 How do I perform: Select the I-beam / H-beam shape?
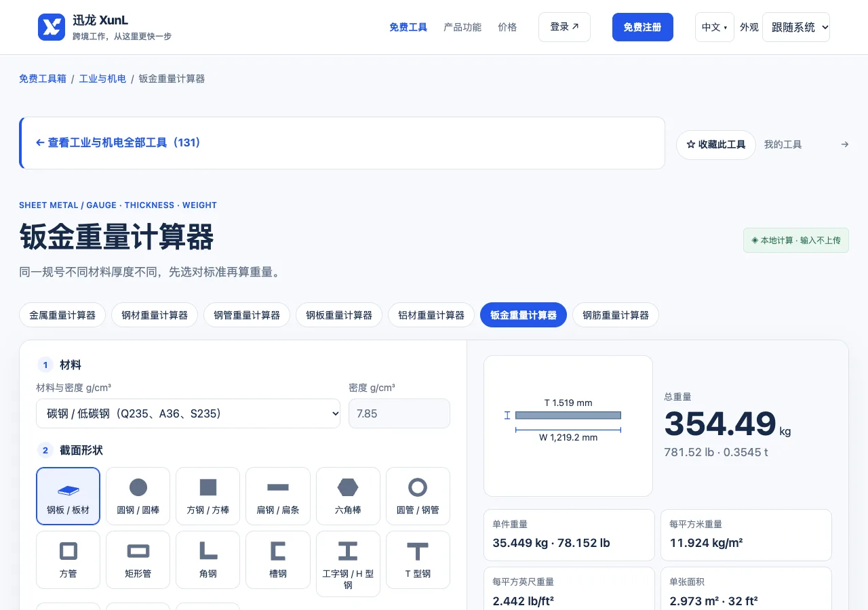click(x=348, y=564)
